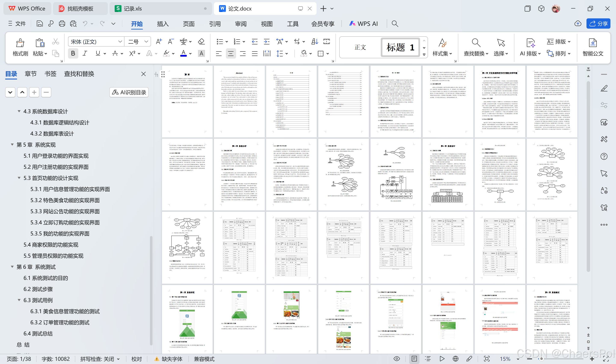Toggle the eye protection mode icon in the status bar
This screenshot has height=364, width=616.
(x=397, y=359)
